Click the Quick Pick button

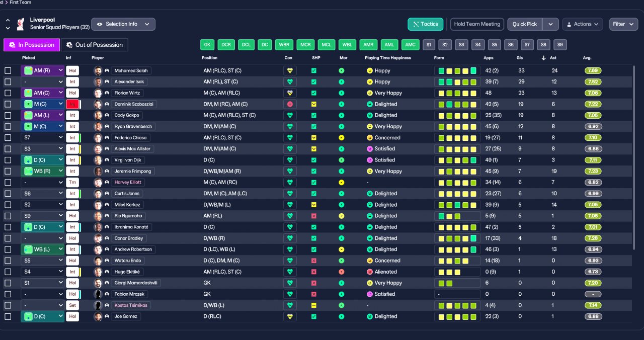tap(525, 24)
